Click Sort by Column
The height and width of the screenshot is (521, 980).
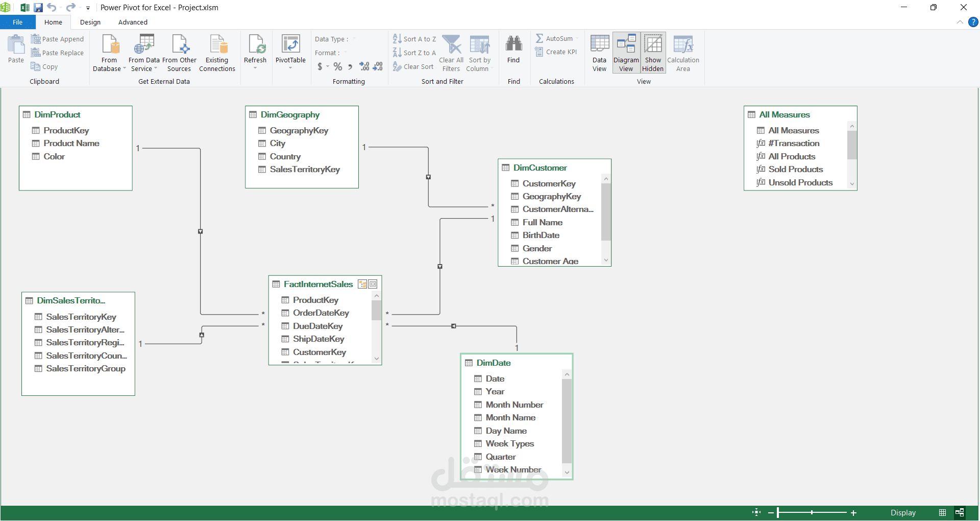click(x=479, y=53)
